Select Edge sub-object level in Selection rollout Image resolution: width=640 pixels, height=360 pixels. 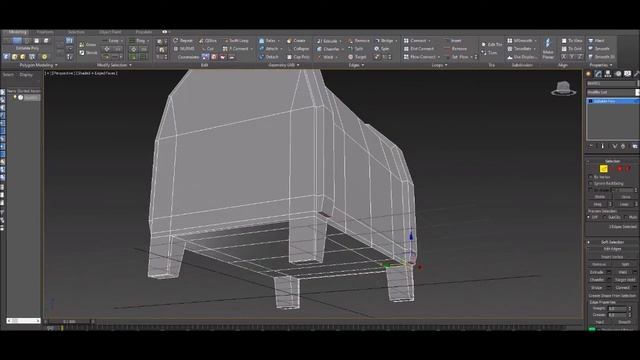603,169
